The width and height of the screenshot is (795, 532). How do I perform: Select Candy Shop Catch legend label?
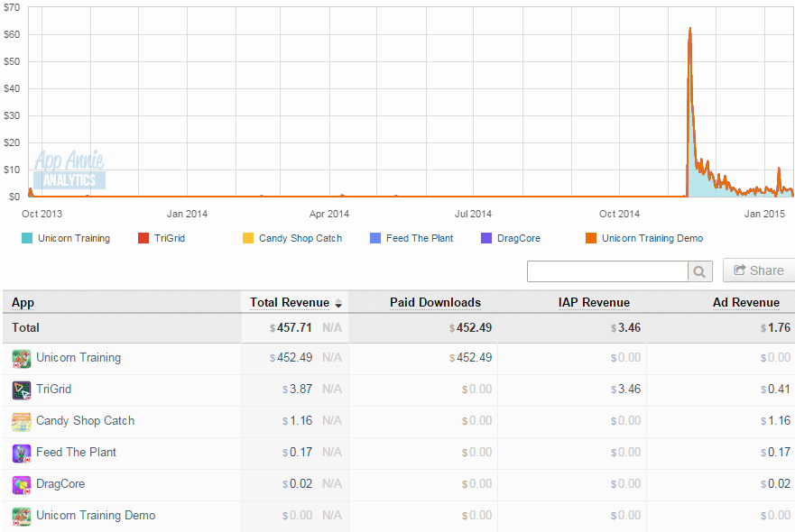point(300,238)
